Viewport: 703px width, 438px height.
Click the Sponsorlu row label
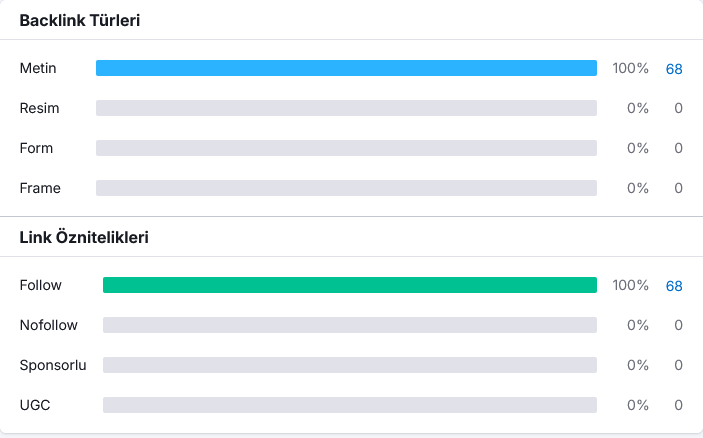tap(53, 365)
